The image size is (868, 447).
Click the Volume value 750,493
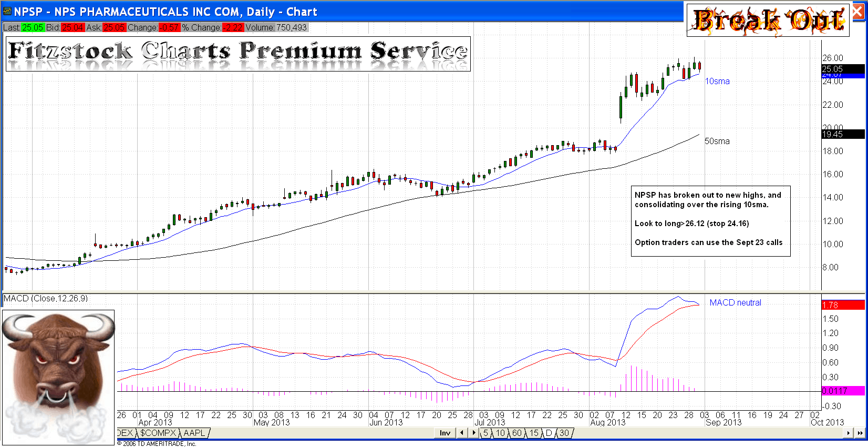pyautogui.click(x=292, y=27)
